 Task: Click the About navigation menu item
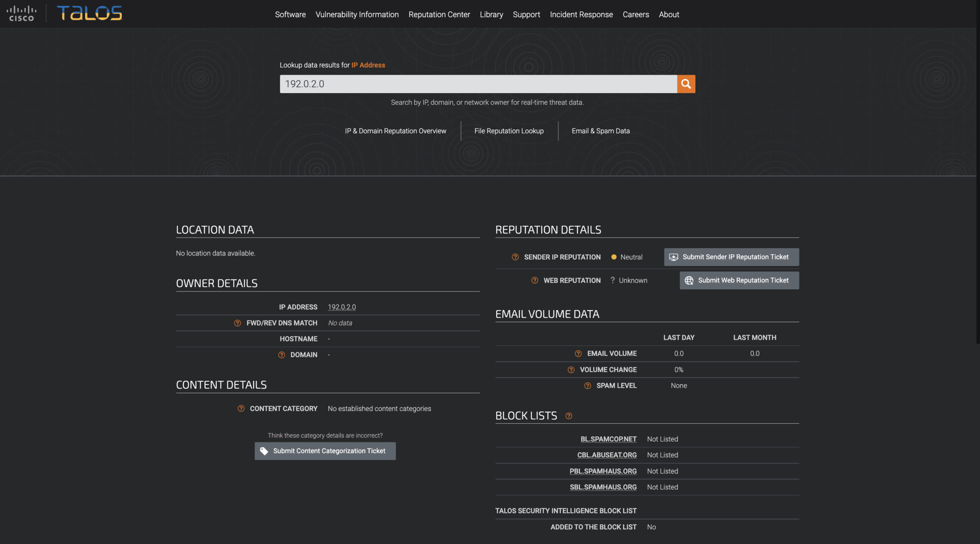pos(669,14)
